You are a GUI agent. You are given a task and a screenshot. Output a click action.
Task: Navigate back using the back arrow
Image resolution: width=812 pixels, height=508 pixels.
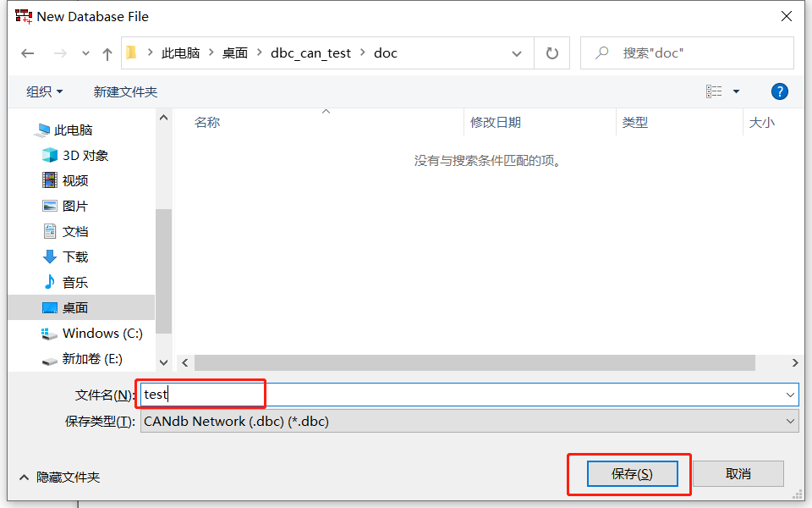pyautogui.click(x=27, y=52)
